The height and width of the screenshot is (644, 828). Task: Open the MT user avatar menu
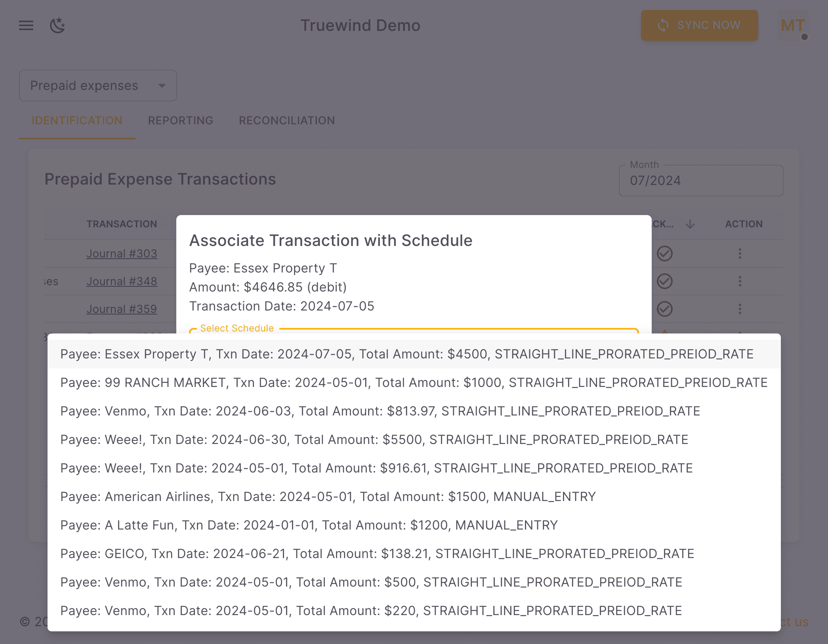tap(792, 25)
